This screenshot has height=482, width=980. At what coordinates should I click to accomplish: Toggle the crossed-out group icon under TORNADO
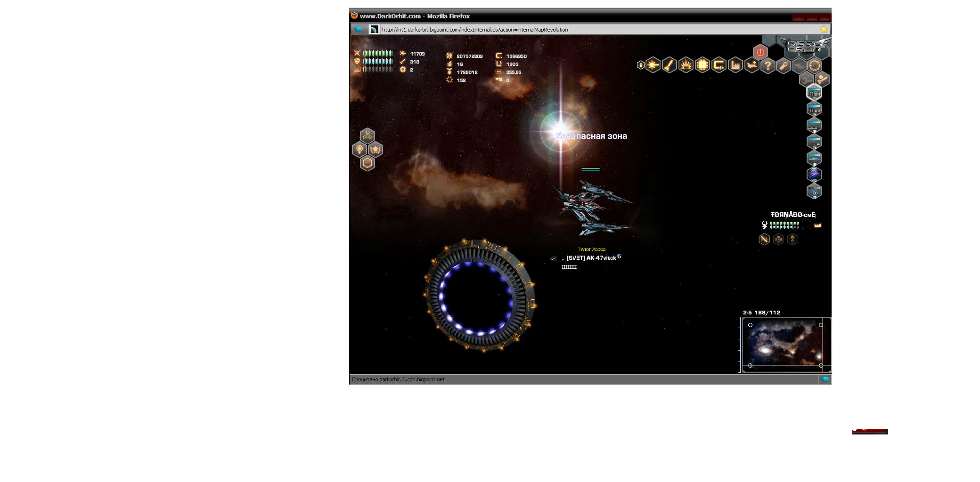[x=764, y=240]
